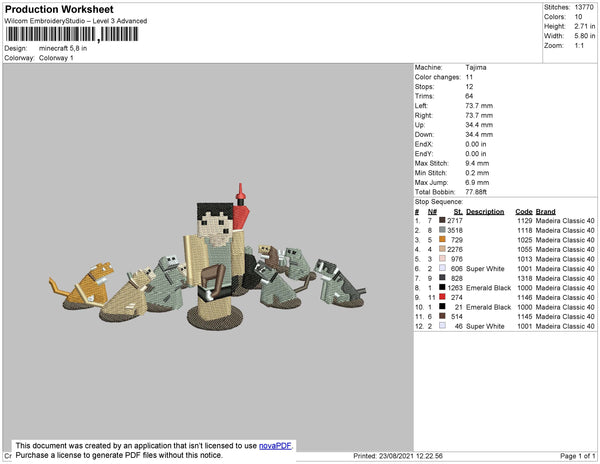Screen dimensions: 600x464
Task: Pick the white swatch with 46 stitches
Action: click(x=442, y=326)
